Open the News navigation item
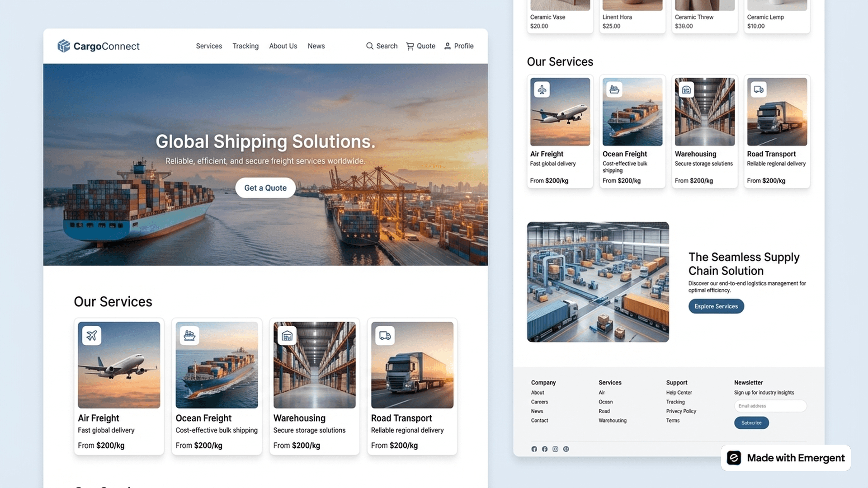 point(316,46)
